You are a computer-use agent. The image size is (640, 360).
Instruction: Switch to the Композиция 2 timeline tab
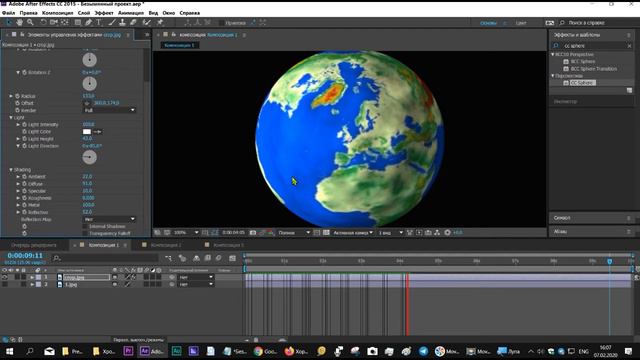coord(166,245)
